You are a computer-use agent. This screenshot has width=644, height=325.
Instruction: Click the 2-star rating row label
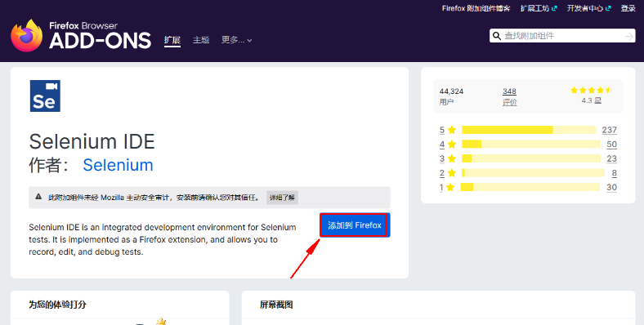tap(447, 173)
